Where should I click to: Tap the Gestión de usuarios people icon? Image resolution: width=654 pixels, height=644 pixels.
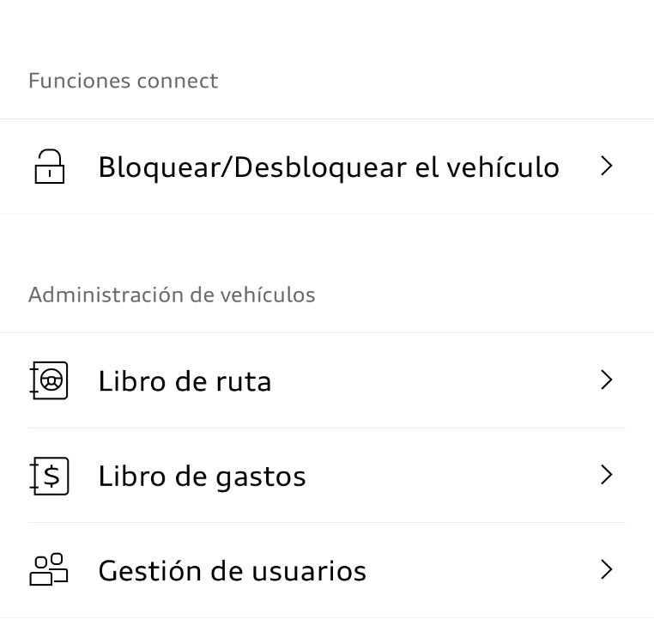pos(48,569)
